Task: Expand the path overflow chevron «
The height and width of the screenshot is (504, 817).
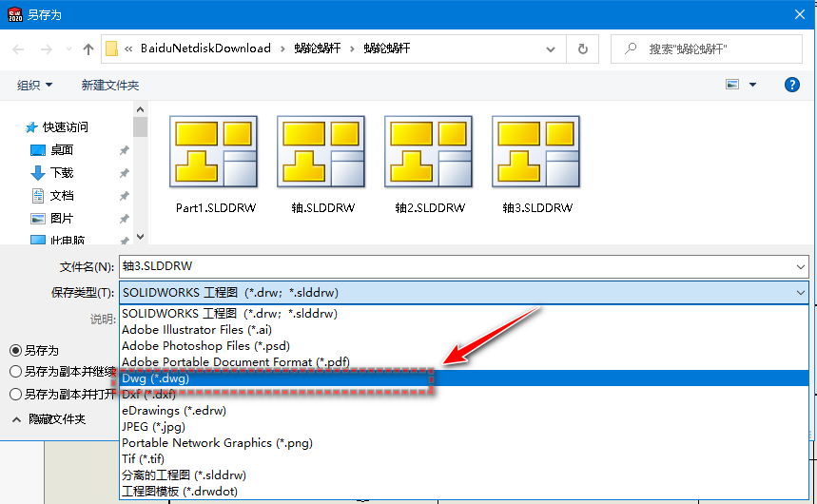Action: [x=128, y=49]
